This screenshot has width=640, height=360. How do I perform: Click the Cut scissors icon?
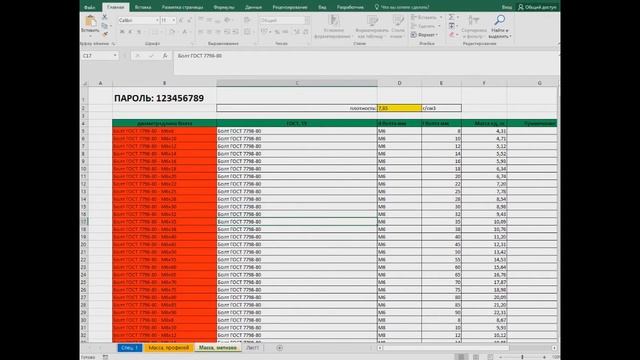tap(105, 17)
